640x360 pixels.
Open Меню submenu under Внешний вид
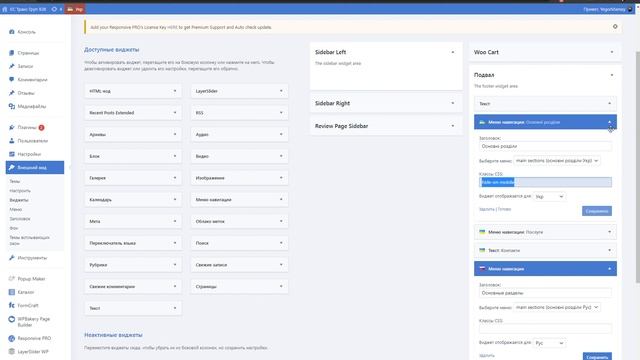point(16,209)
